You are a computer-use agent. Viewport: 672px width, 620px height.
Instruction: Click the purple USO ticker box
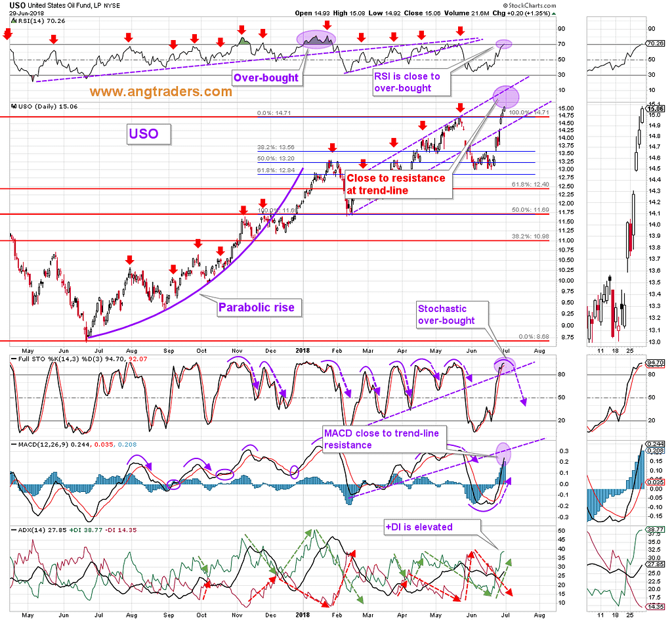pyautogui.click(x=148, y=134)
